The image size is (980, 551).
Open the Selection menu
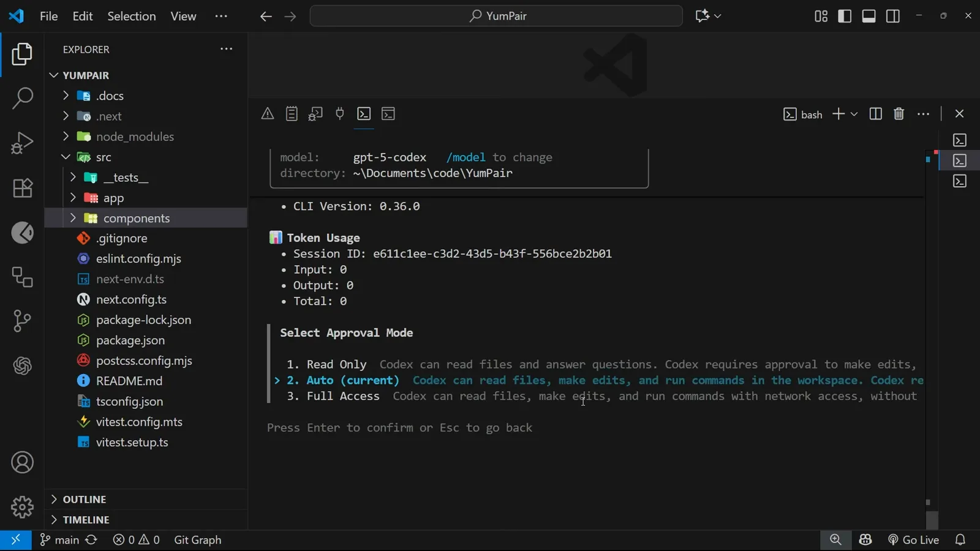(x=132, y=16)
